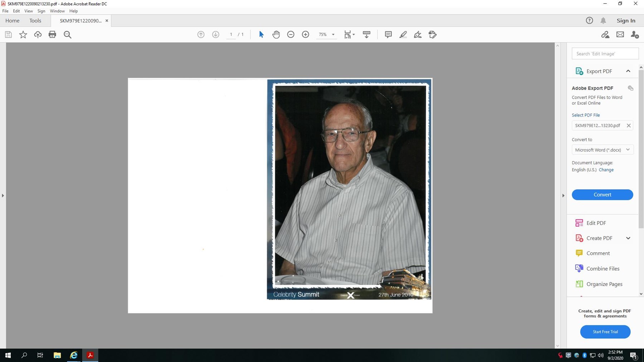The image size is (644, 362).
Task: Select the Highlight text pen tool
Action: click(x=403, y=35)
